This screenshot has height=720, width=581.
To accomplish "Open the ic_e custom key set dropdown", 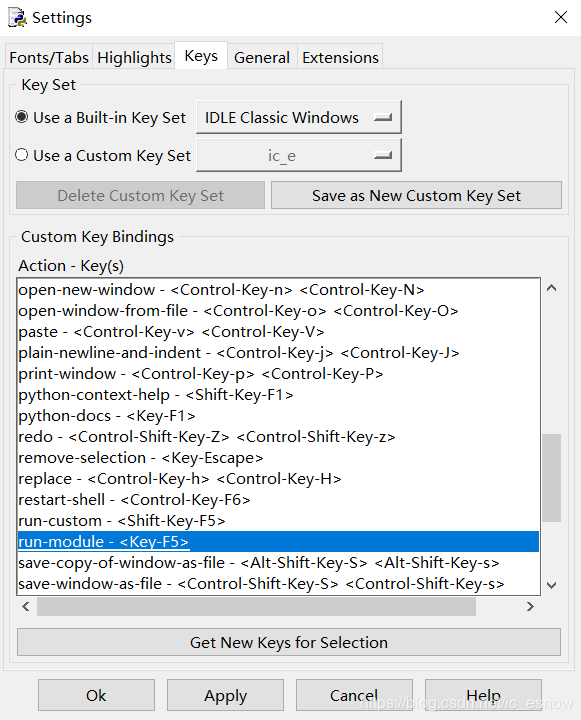I will [299, 155].
